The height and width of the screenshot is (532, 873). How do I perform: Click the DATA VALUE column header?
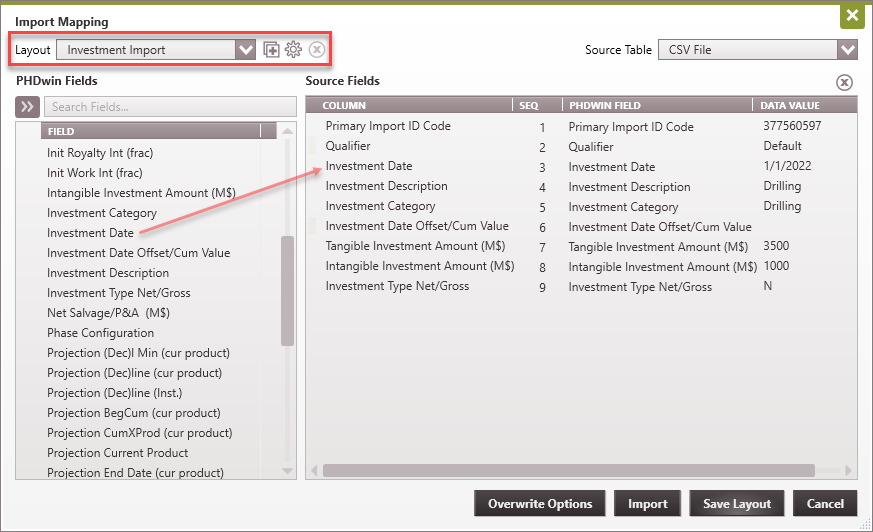[805, 105]
